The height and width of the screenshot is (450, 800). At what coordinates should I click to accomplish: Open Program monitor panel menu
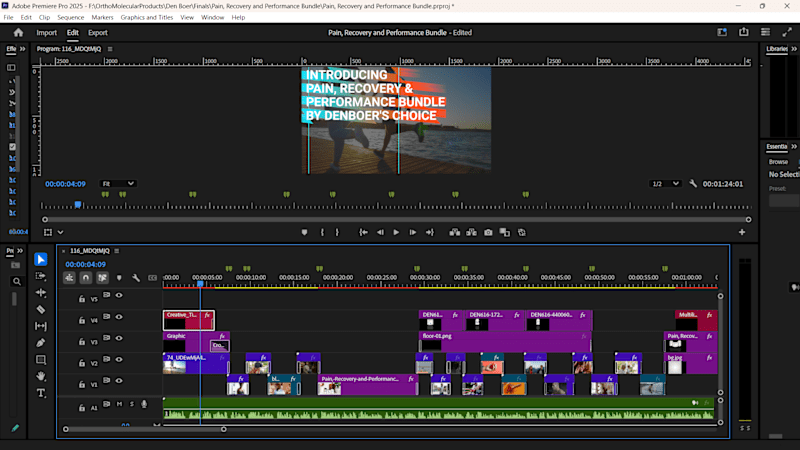tap(110, 49)
